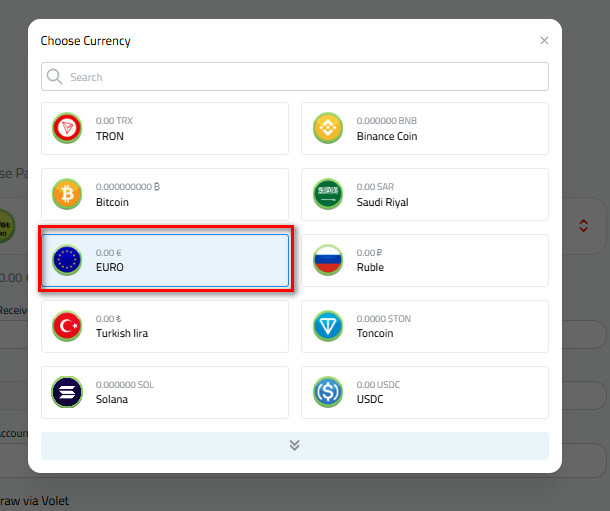
Task: Click the 0.00 ₺ balance
Action: 109,319
